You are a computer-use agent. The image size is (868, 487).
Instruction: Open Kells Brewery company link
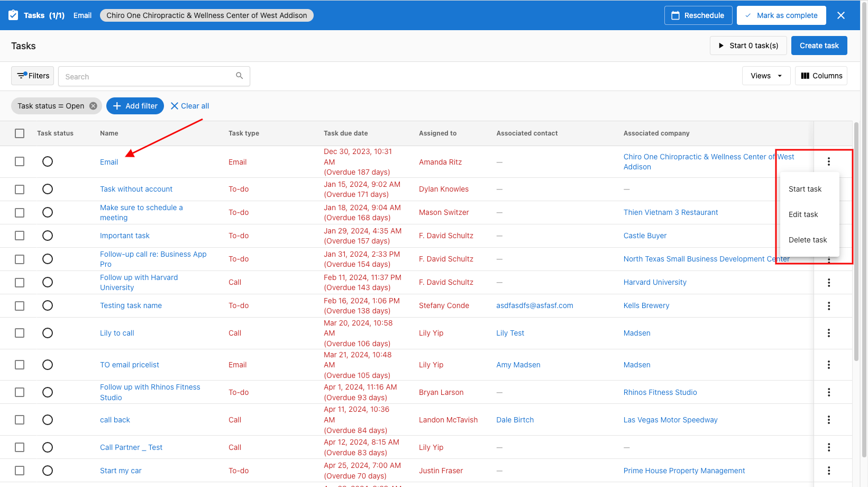pyautogui.click(x=646, y=305)
